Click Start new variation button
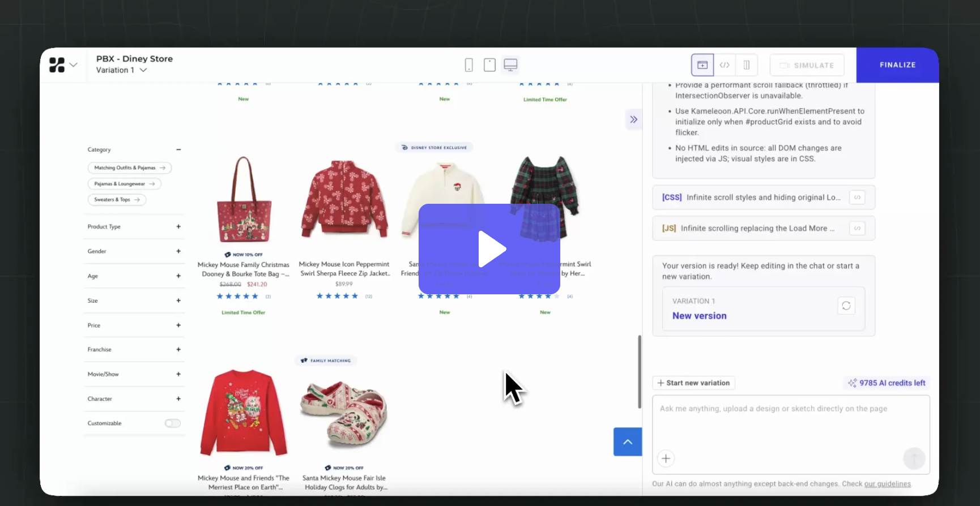The width and height of the screenshot is (980, 506). click(693, 383)
